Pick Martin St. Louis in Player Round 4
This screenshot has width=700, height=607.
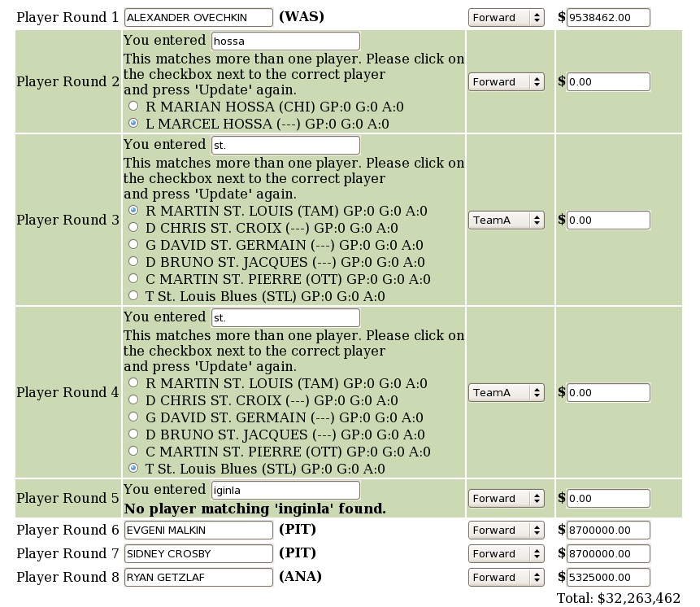pos(133,382)
